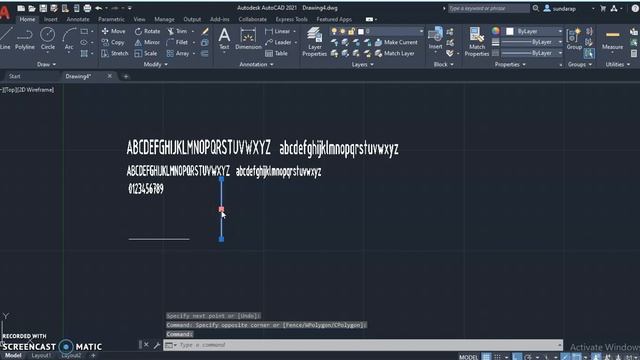Viewport: 640px width, 360px height.
Task: Expand the Draw panel
Action: coord(46,64)
